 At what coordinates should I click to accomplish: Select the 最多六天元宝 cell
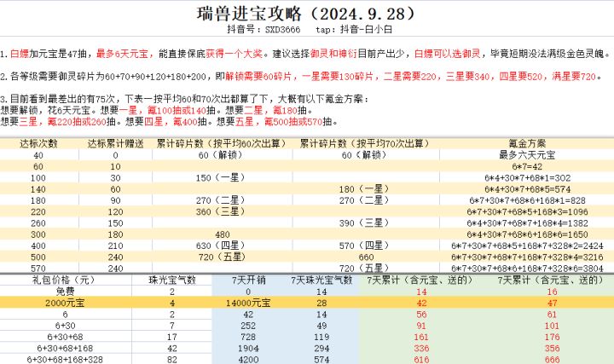tap(527, 155)
